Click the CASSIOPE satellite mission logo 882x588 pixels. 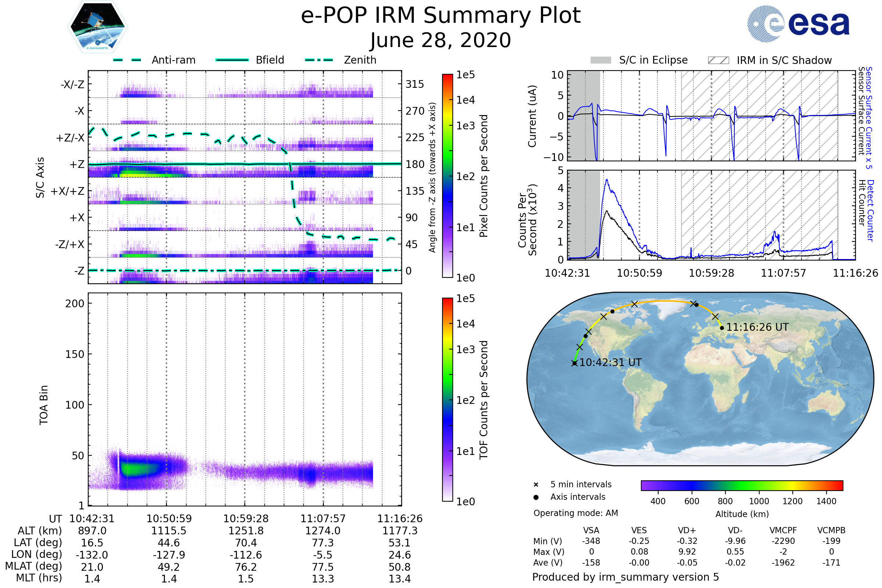[97, 27]
